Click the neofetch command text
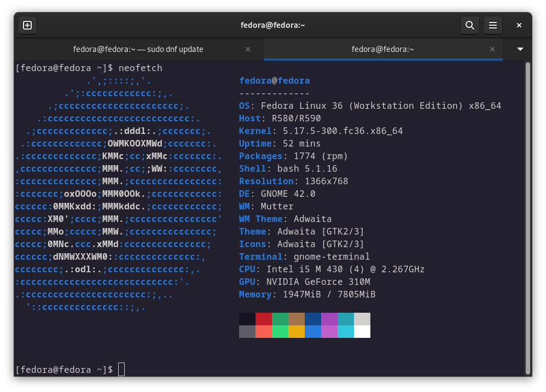 [141, 68]
